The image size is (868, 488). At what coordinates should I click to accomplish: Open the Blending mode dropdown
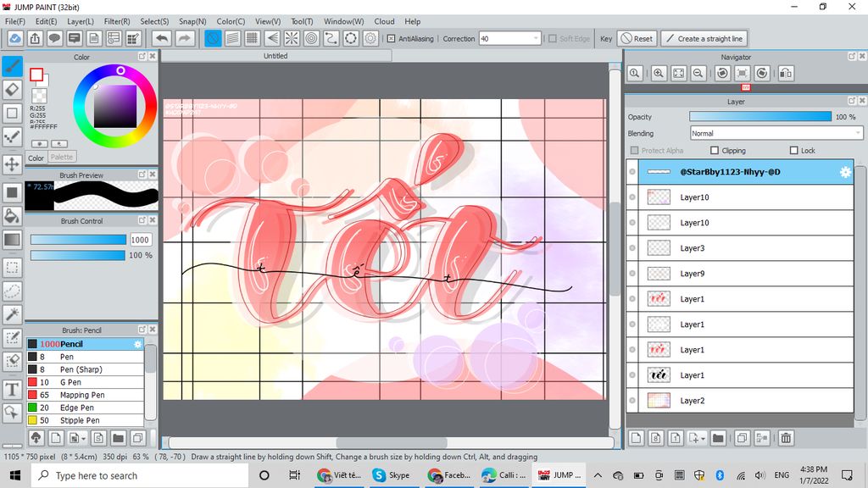tap(776, 133)
